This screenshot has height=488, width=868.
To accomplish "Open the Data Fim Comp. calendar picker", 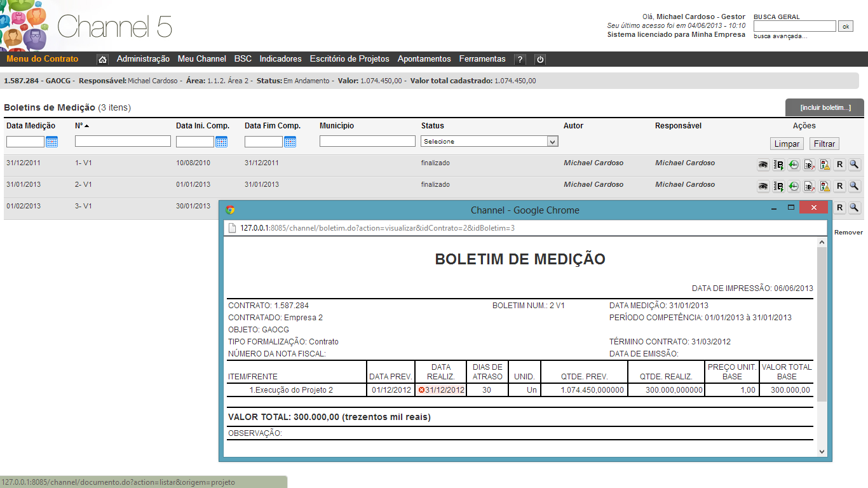I will coord(290,142).
